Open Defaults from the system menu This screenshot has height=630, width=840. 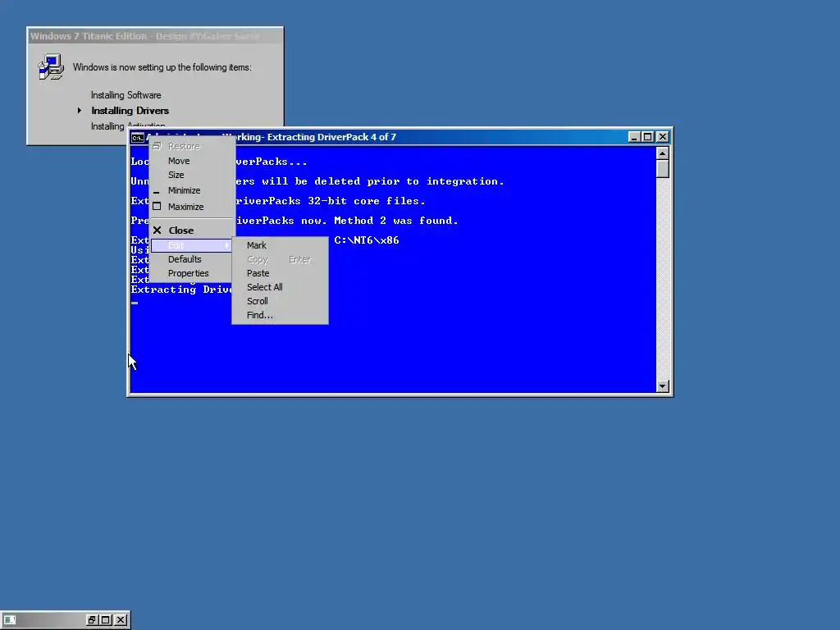[192, 259]
